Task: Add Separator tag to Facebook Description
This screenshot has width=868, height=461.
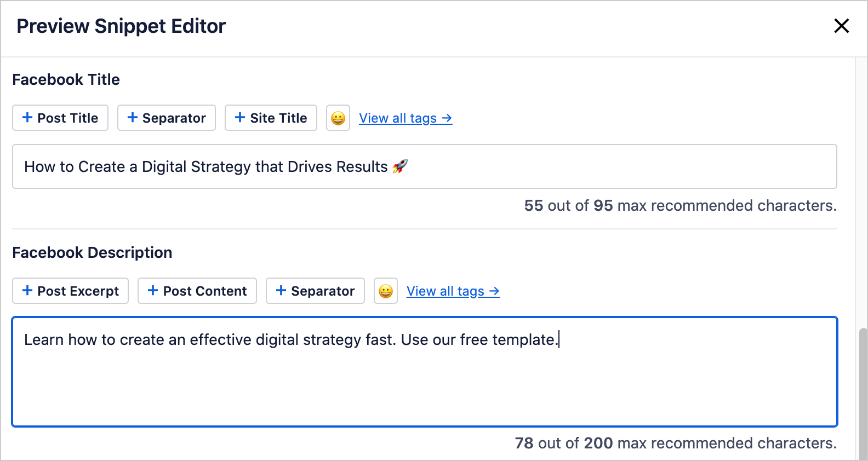Action: (x=315, y=291)
